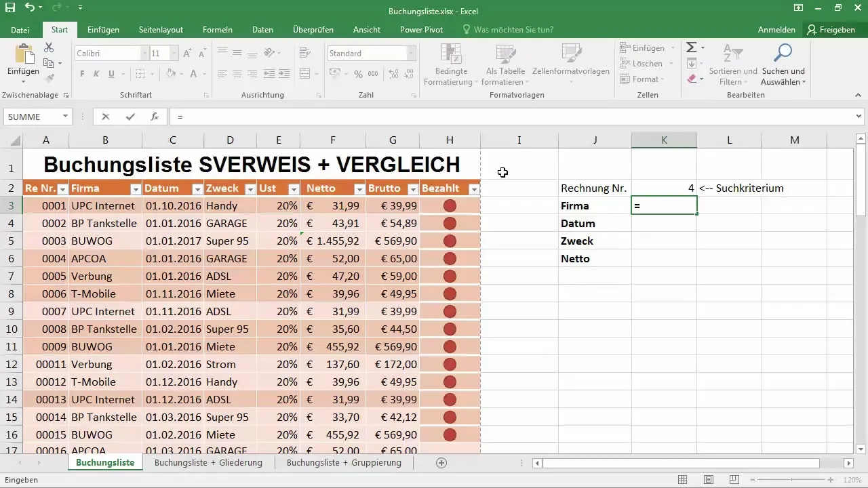Viewport: 868px width, 488px height.
Task: Open the Zweck column filter dropdown
Action: point(250,189)
